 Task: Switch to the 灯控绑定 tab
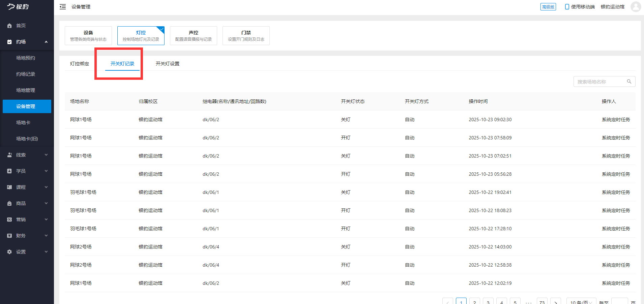coord(80,64)
